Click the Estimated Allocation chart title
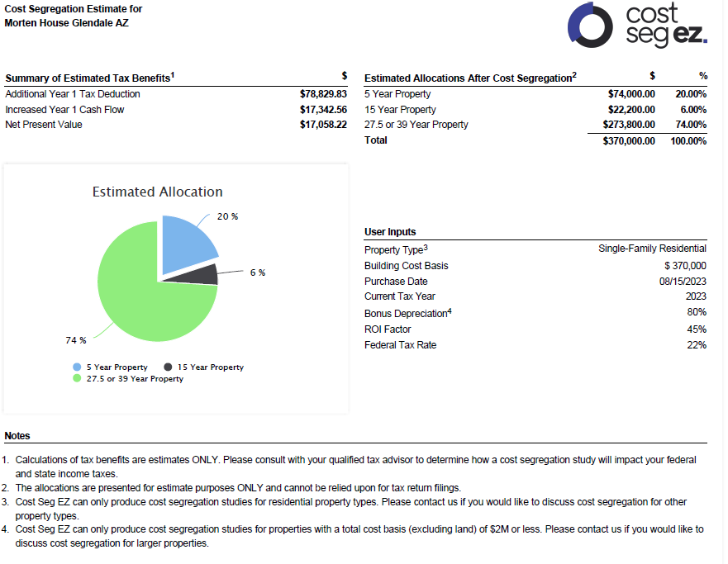This screenshot has width=728, height=564. (157, 192)
